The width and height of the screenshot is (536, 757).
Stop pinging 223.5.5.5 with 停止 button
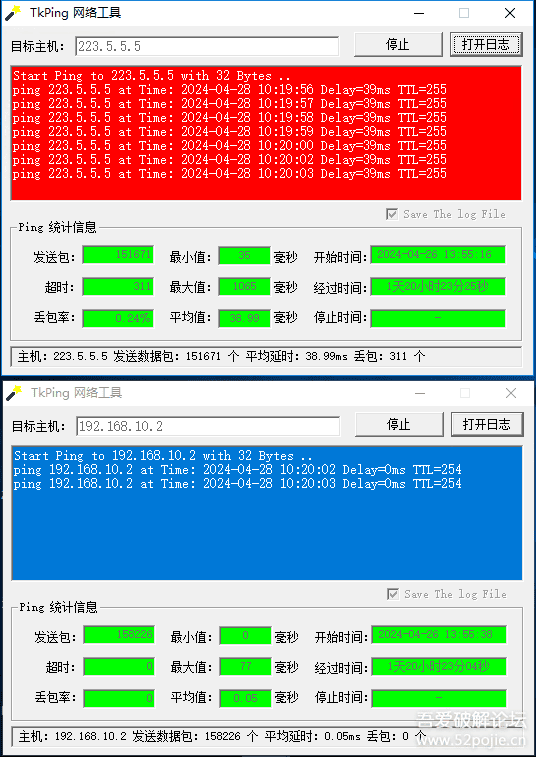point(398,44)
